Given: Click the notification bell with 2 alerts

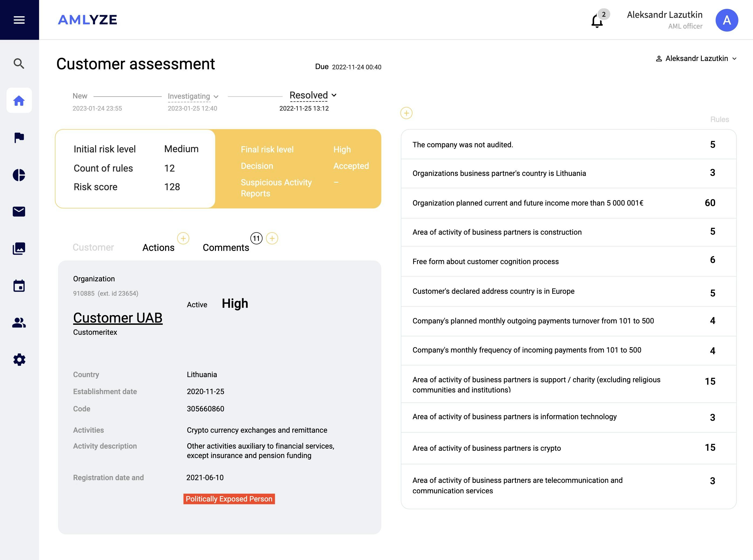Looking at the screenshot, I should [x=598, y=20].
